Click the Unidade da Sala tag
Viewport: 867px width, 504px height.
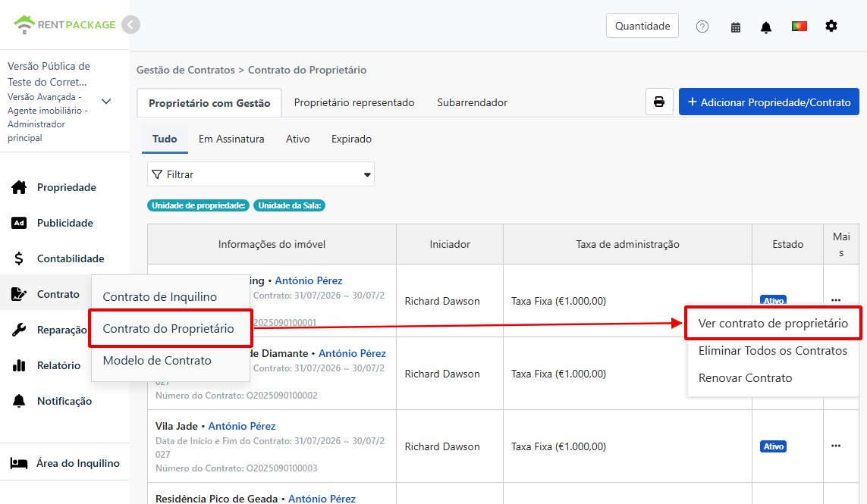(x=289, y=205)
